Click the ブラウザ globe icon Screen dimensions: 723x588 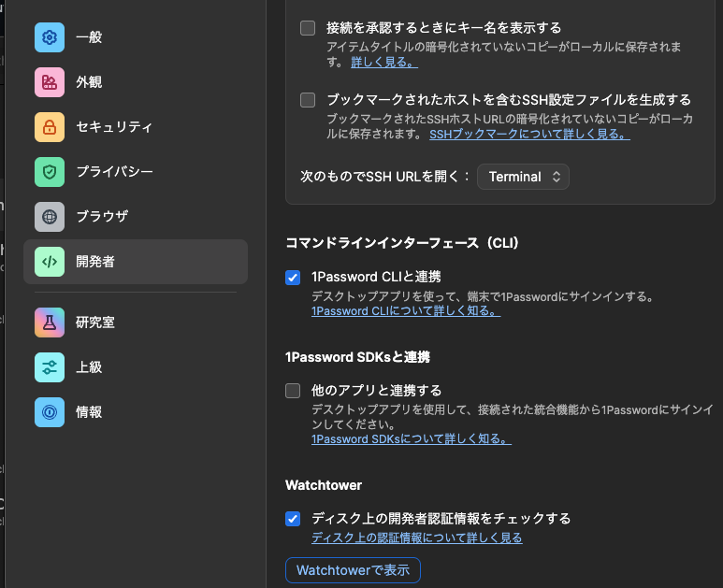[x=50, y=217]
